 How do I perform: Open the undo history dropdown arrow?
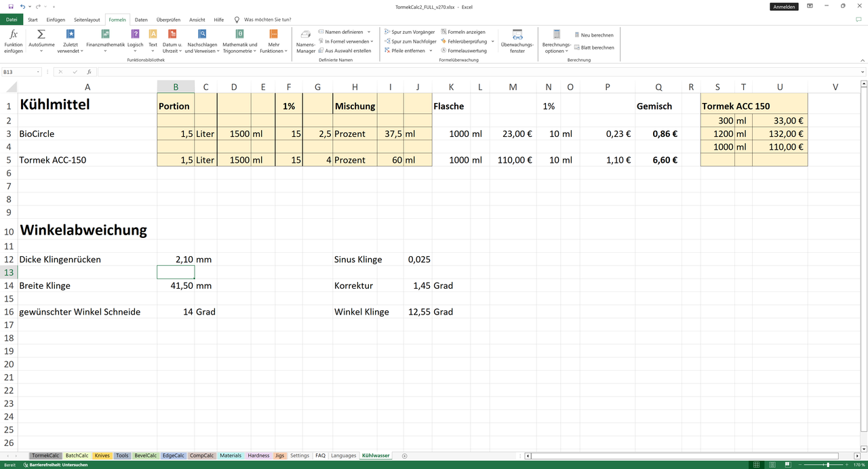(29, 7)
